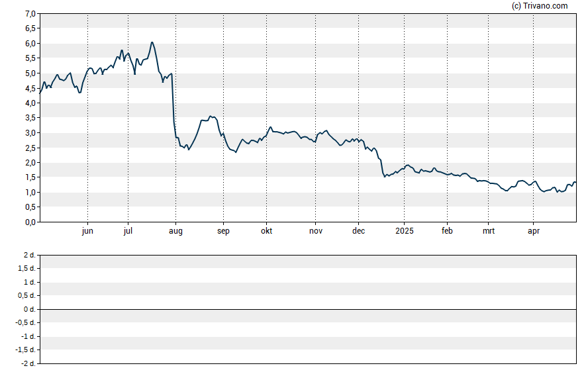Click the 6,5 price axis value
588x374 pixels.
click(x=30, y=28)
